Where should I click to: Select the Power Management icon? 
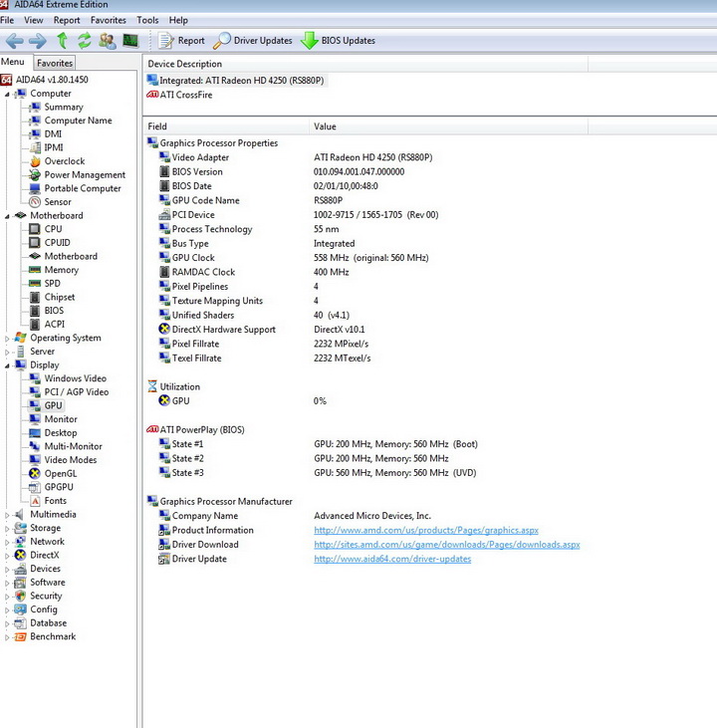point(35,174)
